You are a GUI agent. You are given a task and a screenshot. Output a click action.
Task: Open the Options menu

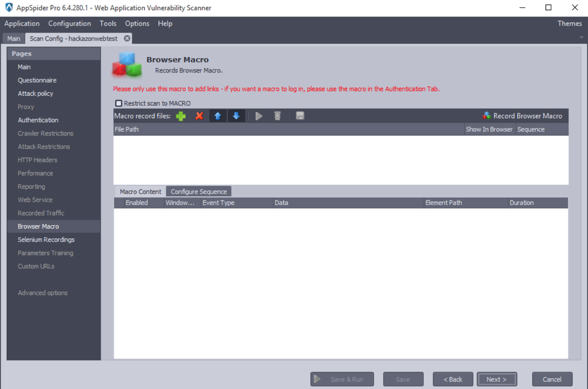point(137,23)
